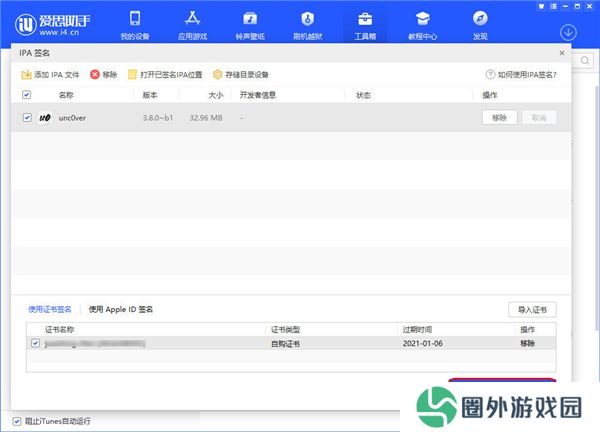This screenshot has width=600, height=432.
Task: Click the red 移除 toolbar button
Action: [104, 75]
